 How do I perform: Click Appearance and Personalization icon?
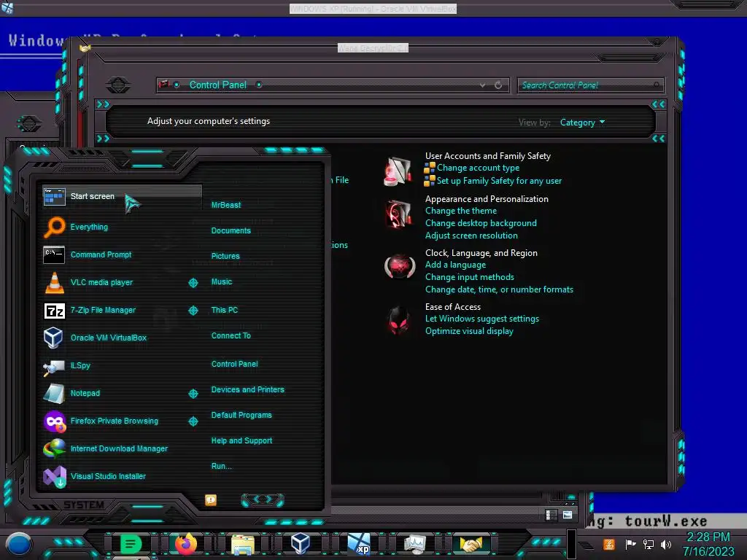click(x=398, y=214)
